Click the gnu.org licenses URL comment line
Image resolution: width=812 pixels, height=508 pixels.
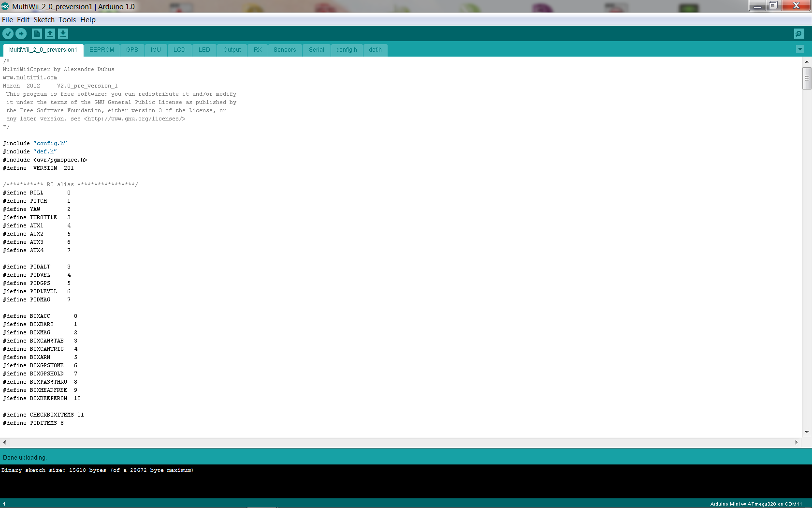(x=96, y=119)
